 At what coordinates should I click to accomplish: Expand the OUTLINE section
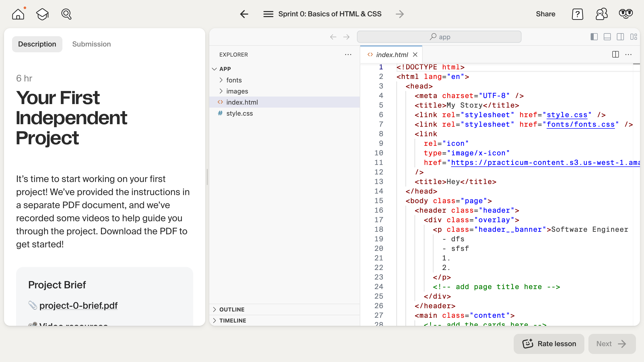[232, 309]
